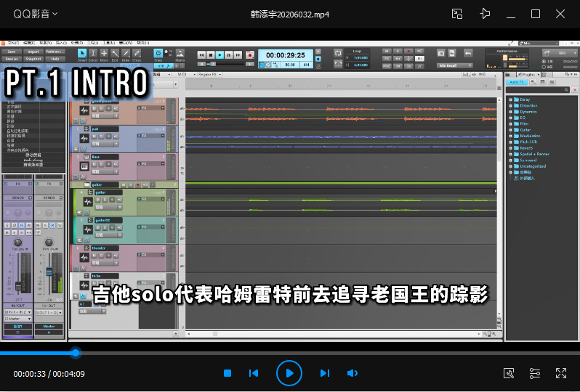Screen dimensions: 580x392
Task: Click the Import button
Action: (33, 52)
